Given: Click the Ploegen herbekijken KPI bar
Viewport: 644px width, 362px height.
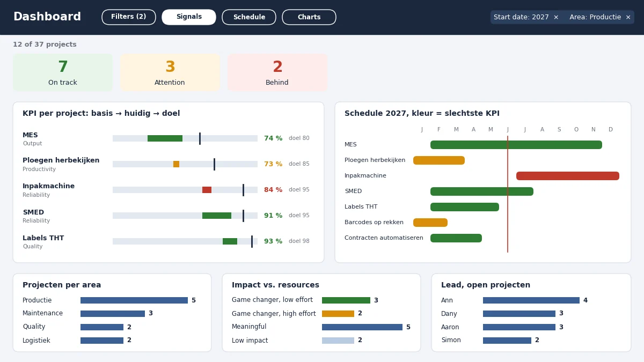Looking at the screenshot, I should [185, 164].
